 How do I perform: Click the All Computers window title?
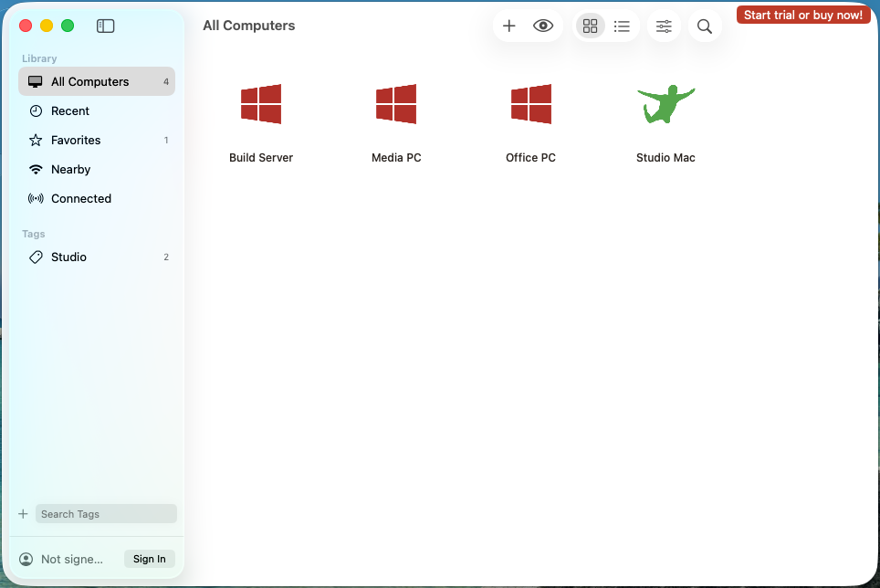click(x=248, y=26)
